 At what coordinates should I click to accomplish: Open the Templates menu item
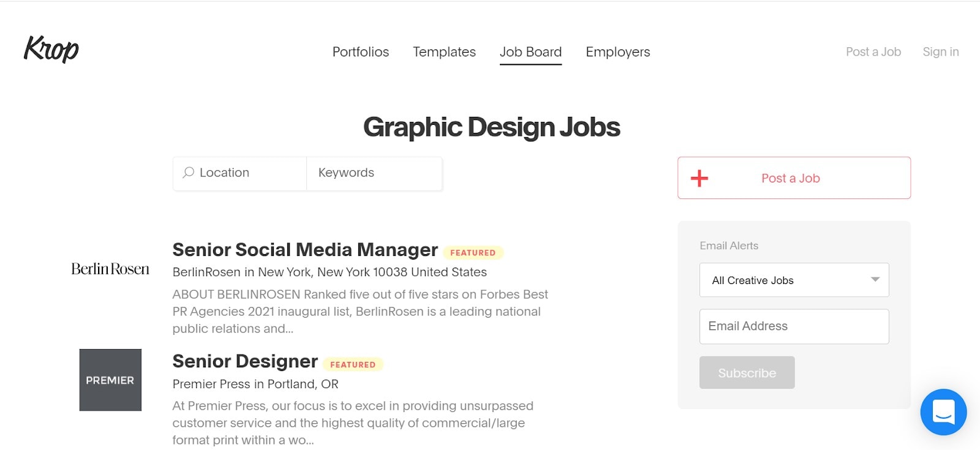[x=444, y=52]
